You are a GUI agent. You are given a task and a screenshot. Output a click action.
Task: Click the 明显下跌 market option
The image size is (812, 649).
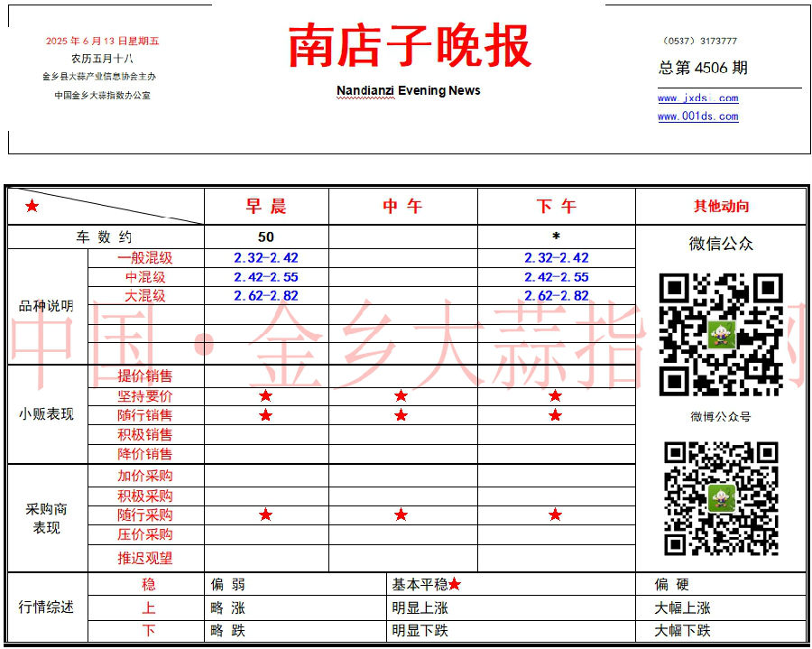point(420,631)
